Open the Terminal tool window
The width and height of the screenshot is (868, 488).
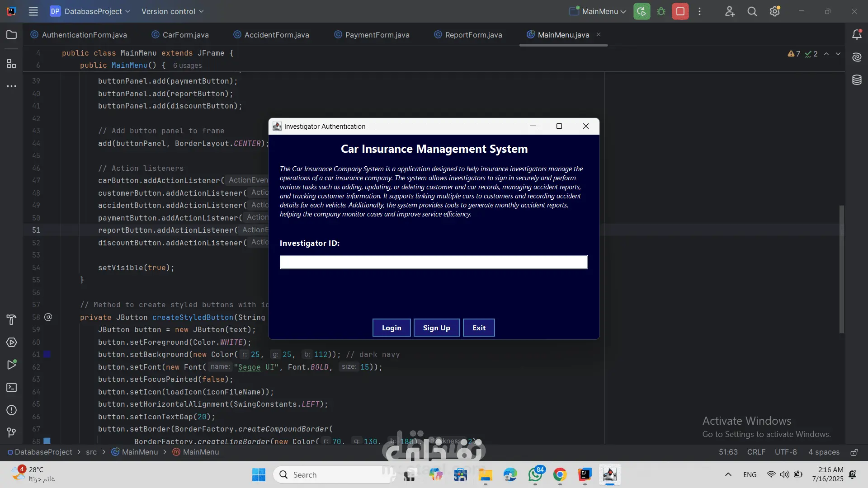(11, 388)
